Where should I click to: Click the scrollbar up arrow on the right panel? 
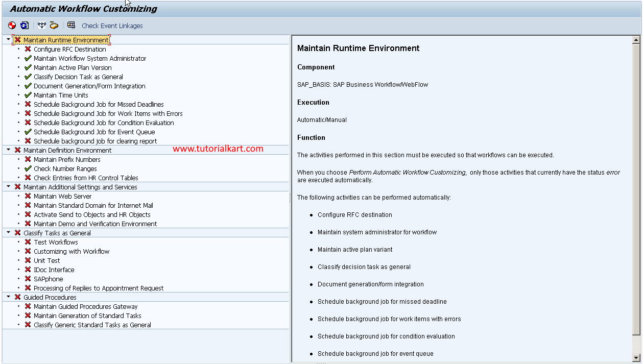(637, 39)
